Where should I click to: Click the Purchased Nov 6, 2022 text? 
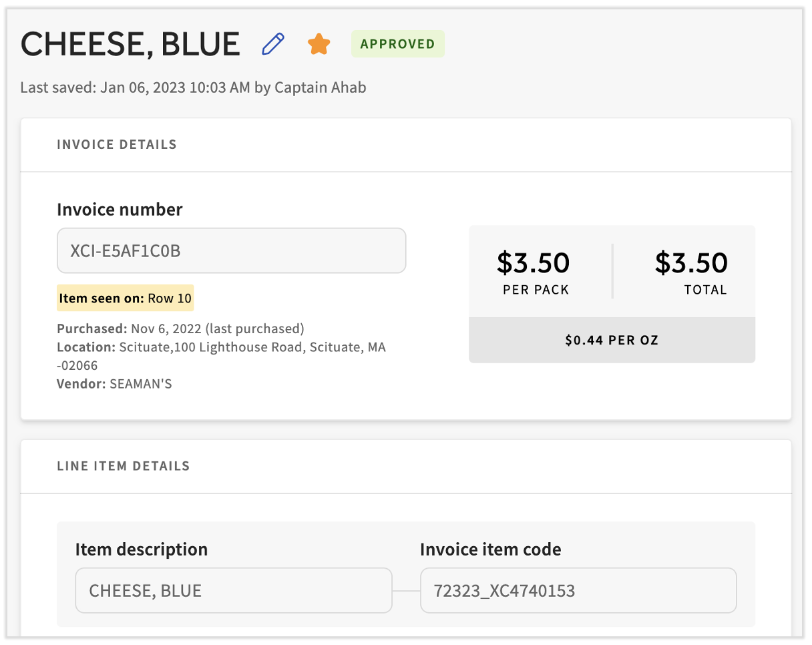pyautogui.click(x=180, y=329)
